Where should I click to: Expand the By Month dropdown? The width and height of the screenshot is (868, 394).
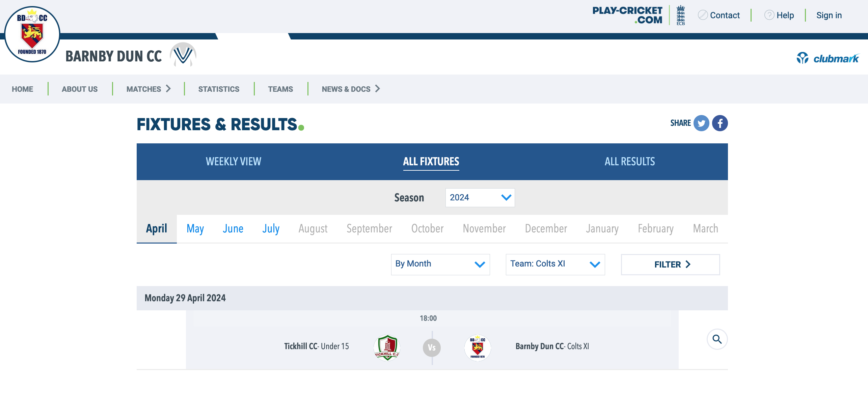pyautogui.click(x=440, y=264)
